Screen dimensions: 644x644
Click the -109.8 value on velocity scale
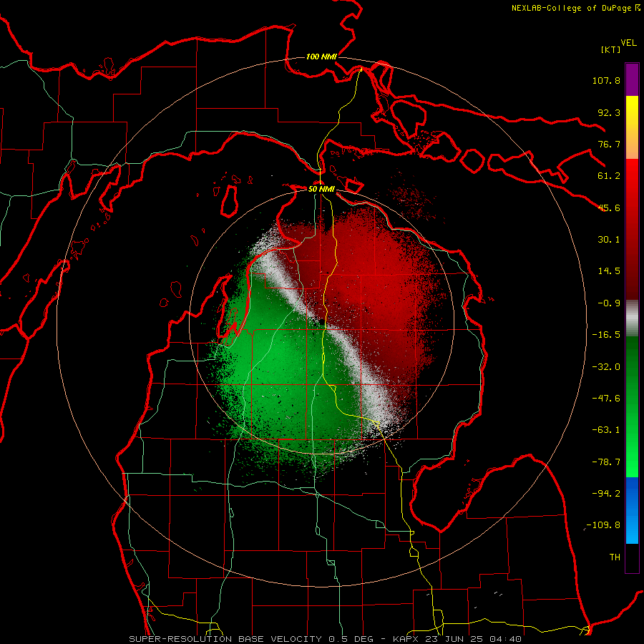tap(603, 525)
